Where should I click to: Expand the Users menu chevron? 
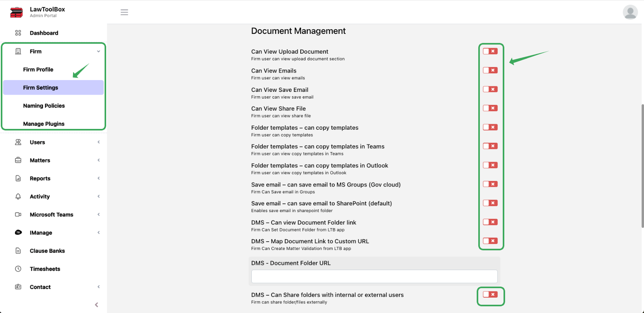click(x=99, y=142)
